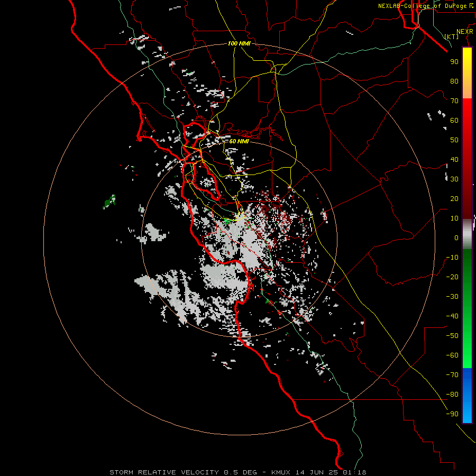
Task: Click the 90 value on velocity scale
Action: click(x=454, y=62)
